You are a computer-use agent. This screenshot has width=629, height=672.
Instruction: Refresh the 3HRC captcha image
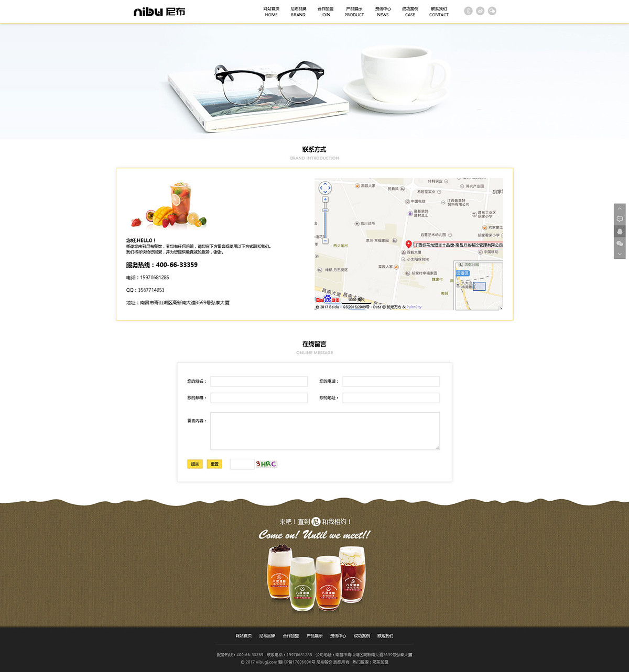[266, 464]
